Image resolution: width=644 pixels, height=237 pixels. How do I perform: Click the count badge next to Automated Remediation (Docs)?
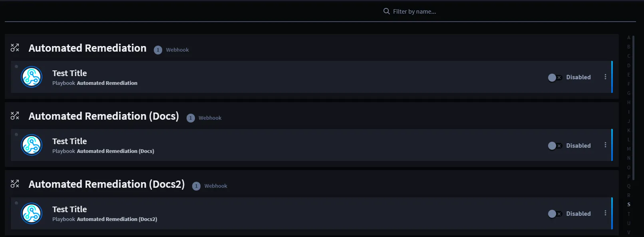[x=191, y=118]
